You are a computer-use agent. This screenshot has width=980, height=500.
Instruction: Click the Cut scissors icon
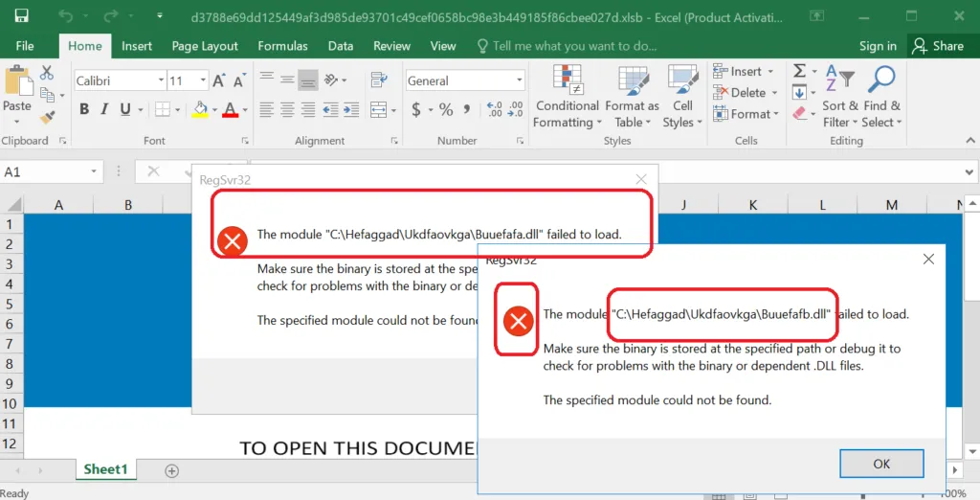coord(47,73)
